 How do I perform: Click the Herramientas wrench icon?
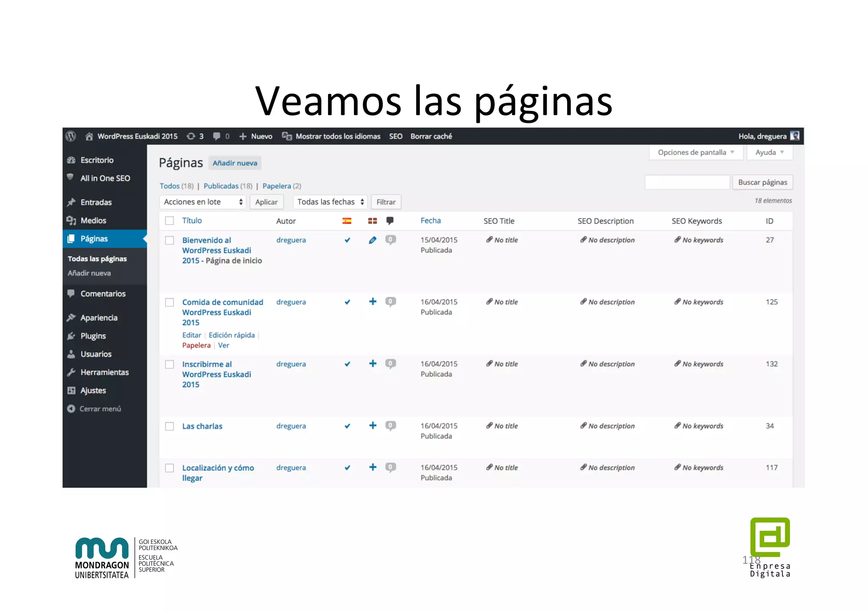coord(71,372)
